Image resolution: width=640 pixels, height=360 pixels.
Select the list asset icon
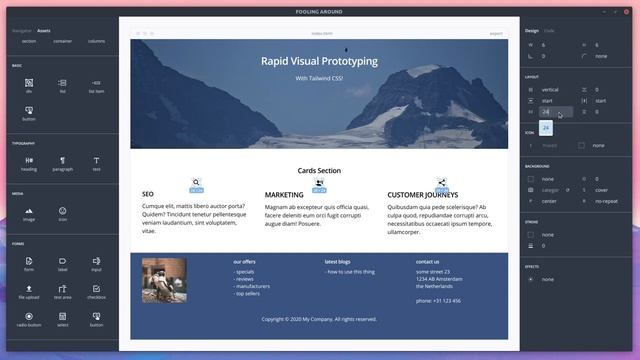click(x=62, y=83)
